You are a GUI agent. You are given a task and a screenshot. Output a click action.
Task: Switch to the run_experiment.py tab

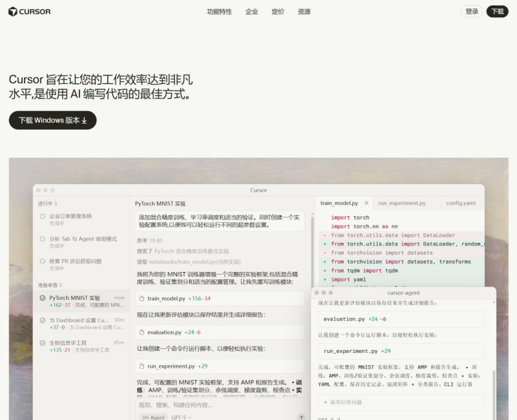[402, 203]
